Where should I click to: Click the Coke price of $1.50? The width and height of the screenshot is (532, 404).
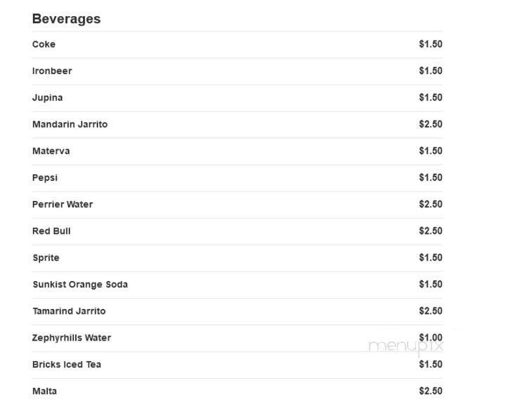[430, 44]
